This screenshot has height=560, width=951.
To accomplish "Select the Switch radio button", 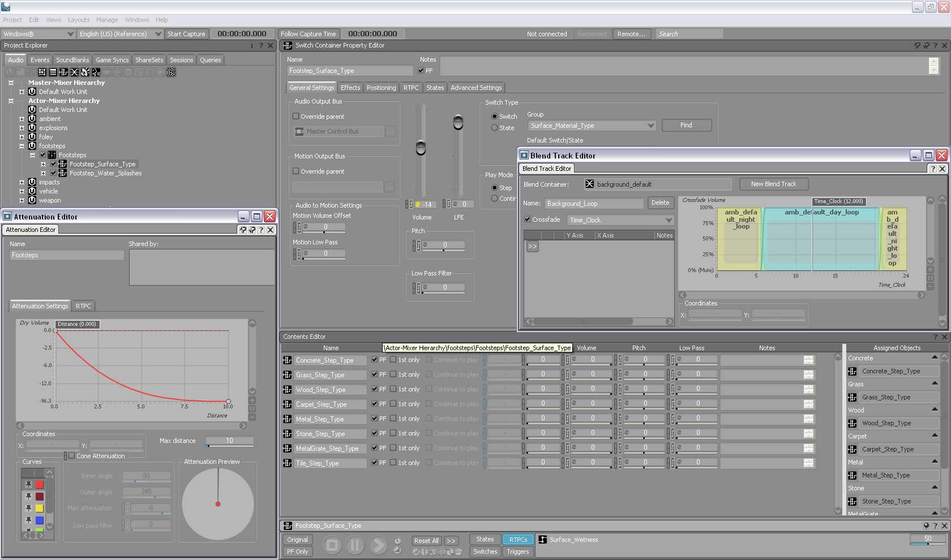I will (494, 117).
